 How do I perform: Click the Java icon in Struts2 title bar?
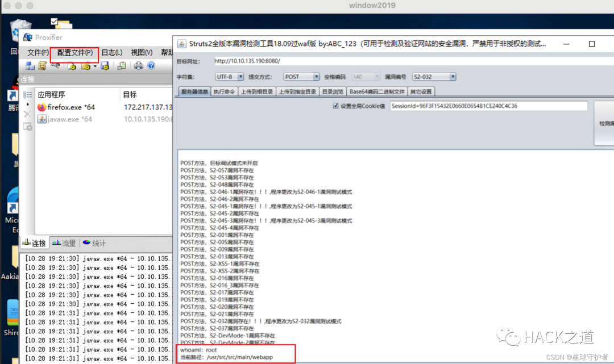[182, 44]
